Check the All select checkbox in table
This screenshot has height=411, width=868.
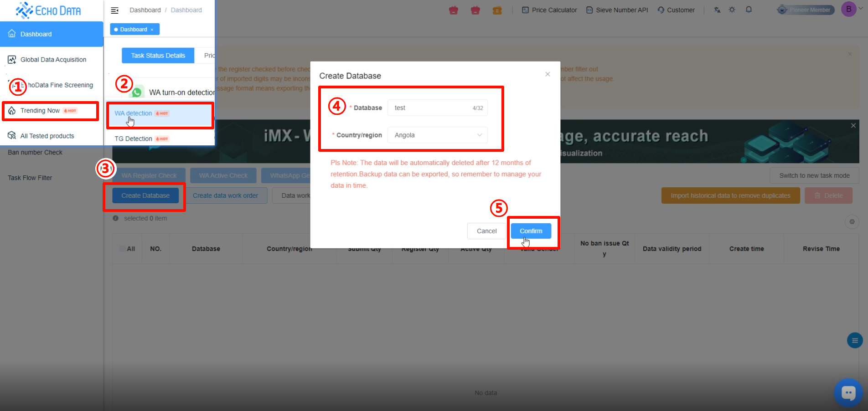click(123, 249)
